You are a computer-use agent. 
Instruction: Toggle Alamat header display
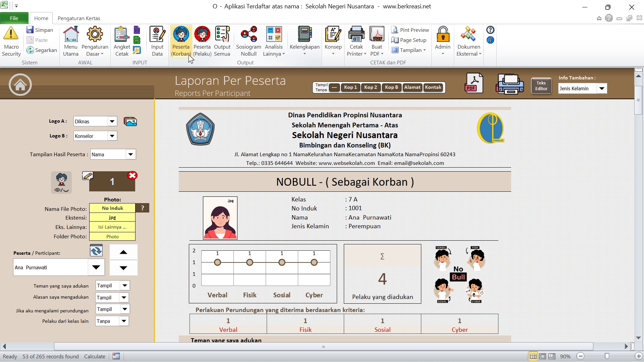(x=412, y=87)
